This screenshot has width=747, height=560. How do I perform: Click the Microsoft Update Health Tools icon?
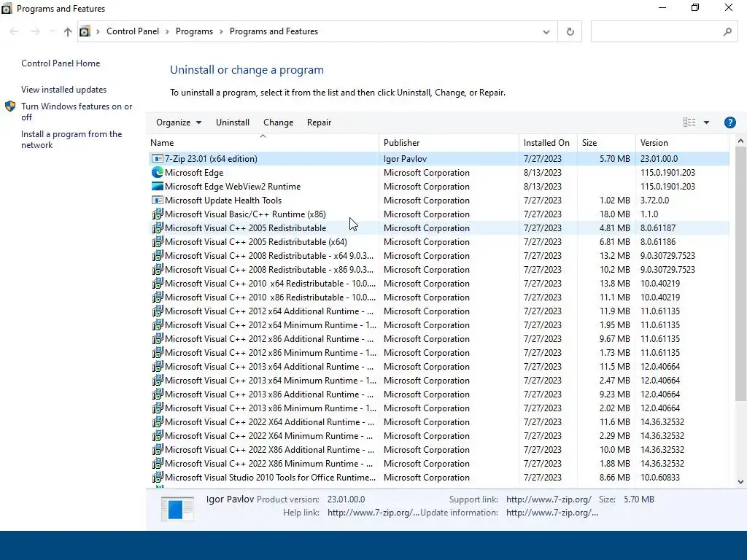[x=158, y=200]
